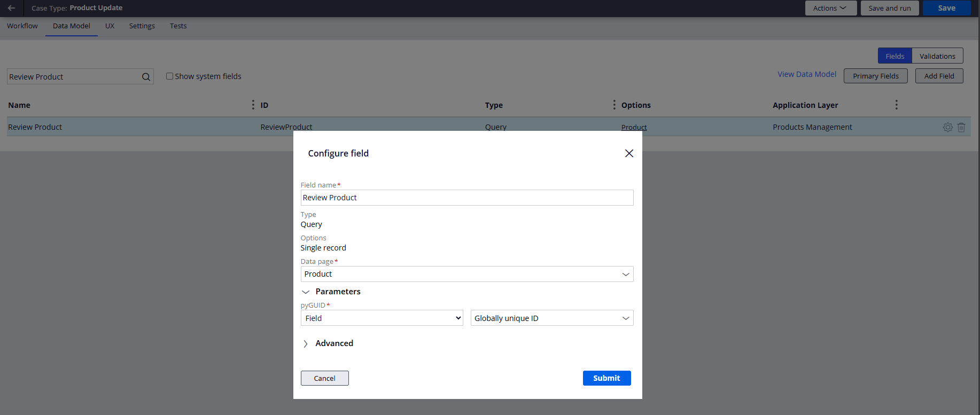Click Save and run
The image size is (980, 415).
[890, 8]
